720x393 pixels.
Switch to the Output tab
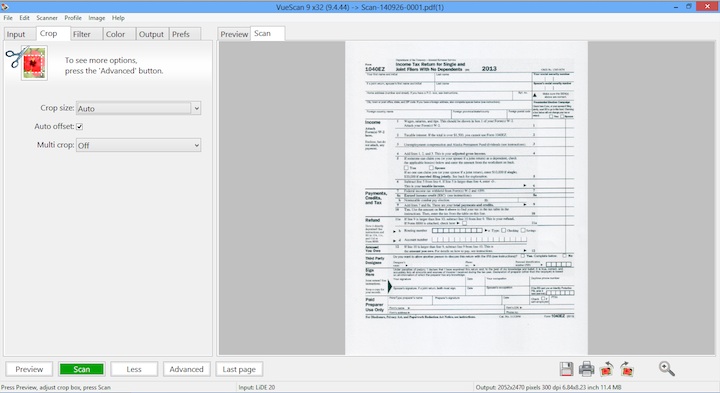(152, 34)
